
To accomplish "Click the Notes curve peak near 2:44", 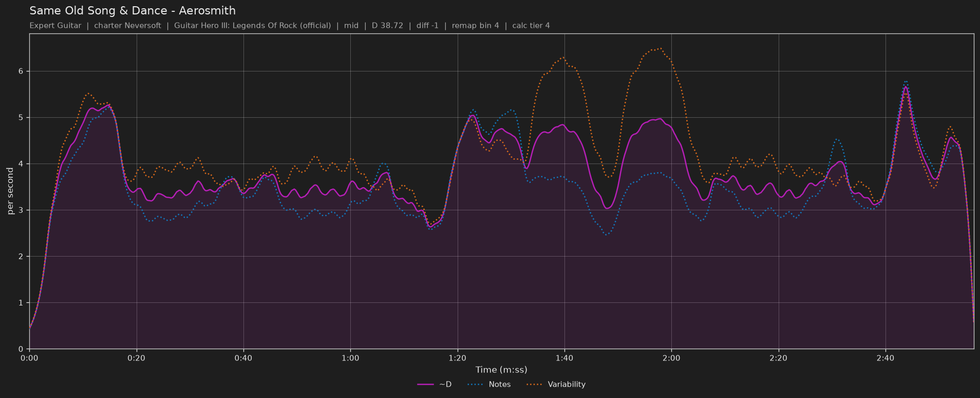I will pyautogui.click(x=906, y=81).
